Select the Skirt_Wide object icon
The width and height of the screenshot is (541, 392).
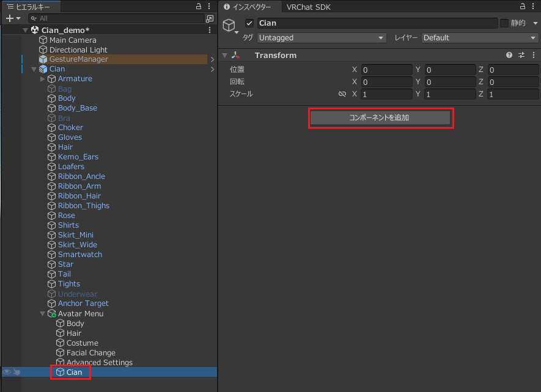pos(52,245)
